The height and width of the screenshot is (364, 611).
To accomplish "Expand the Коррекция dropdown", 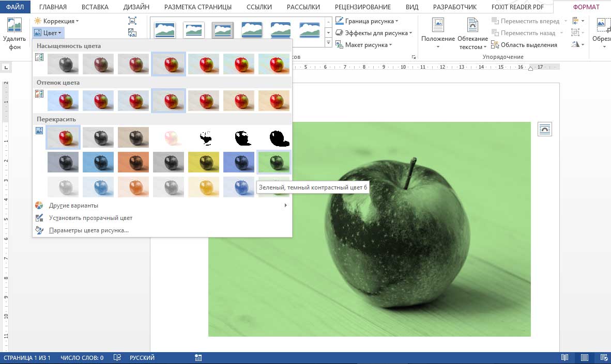I will point(57,21).
